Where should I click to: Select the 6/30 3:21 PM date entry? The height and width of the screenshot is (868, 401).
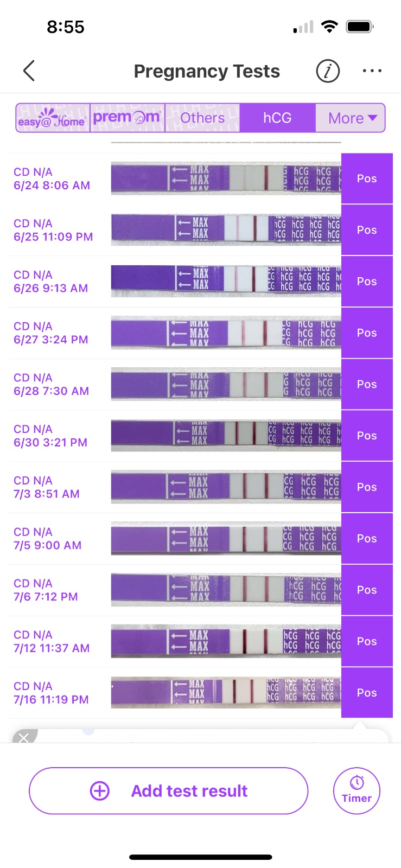click(50, 436)
